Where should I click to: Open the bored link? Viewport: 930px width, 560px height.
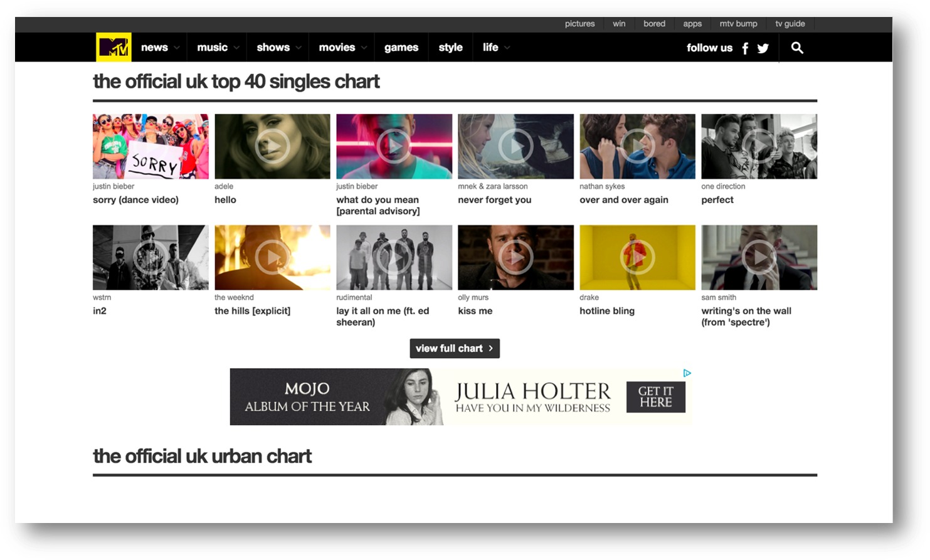pyautogui.click(x=654, y=24)
